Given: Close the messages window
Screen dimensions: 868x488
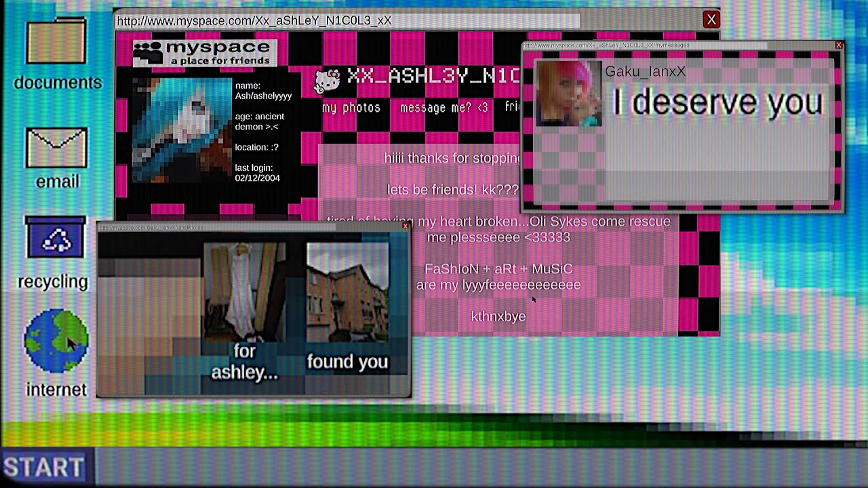Looking at the screenshot, I should tap(839, 45).
